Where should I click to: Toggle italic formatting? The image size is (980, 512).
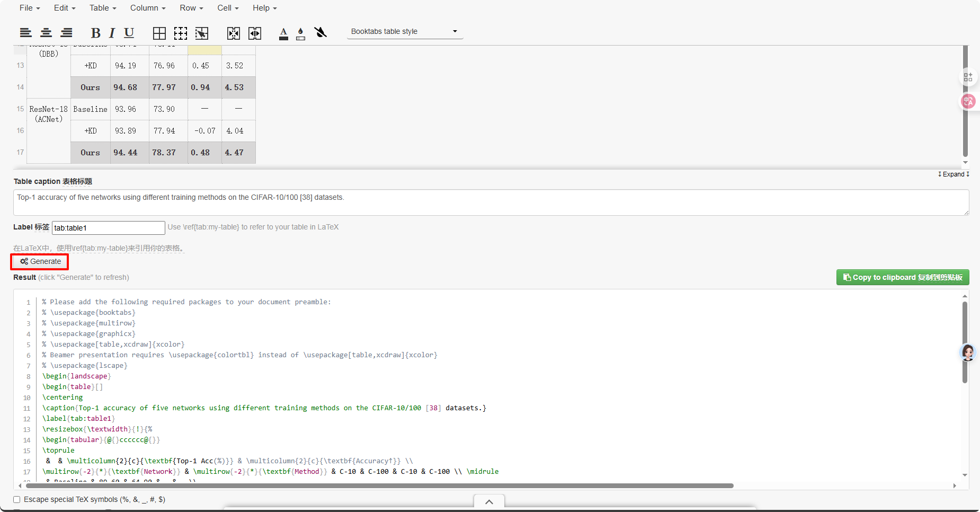[112, 33]
